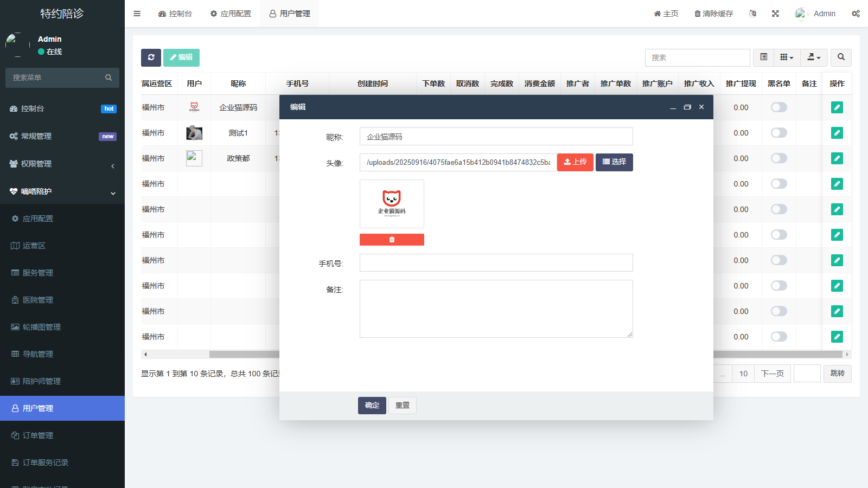Open 陪护师管理 in the sidebar
Image resolution: width=868 pixels, height=488 pixels.
coord(62,381)
